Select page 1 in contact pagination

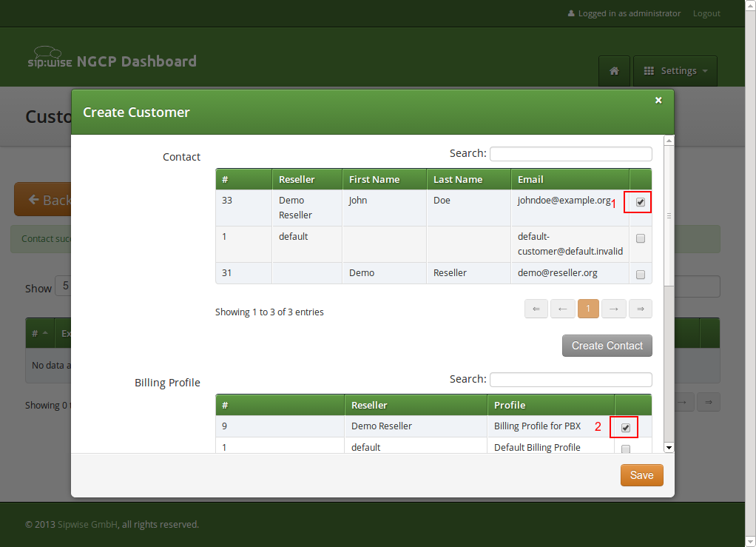pyautogui.click(x=588, y=309)
